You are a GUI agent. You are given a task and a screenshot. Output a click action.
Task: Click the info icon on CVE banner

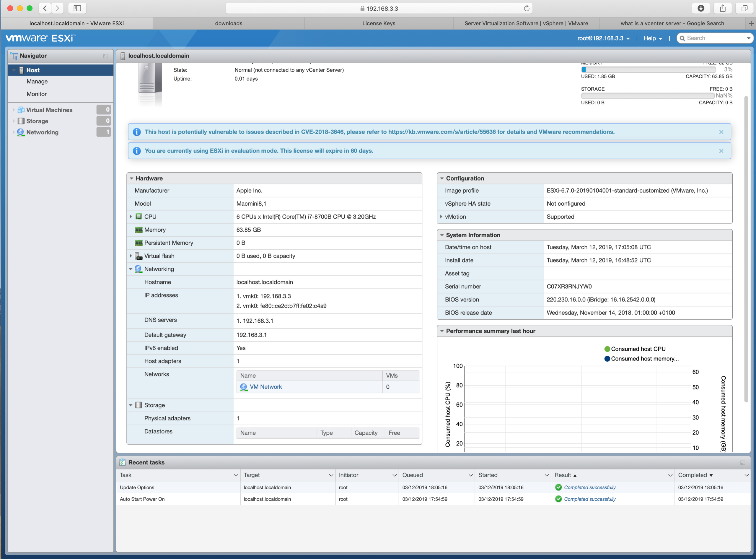coord(137,132)
